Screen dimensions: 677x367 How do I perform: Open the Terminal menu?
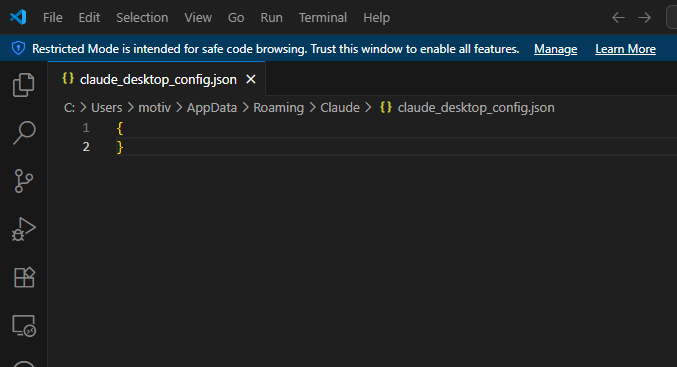click(323, 18)
